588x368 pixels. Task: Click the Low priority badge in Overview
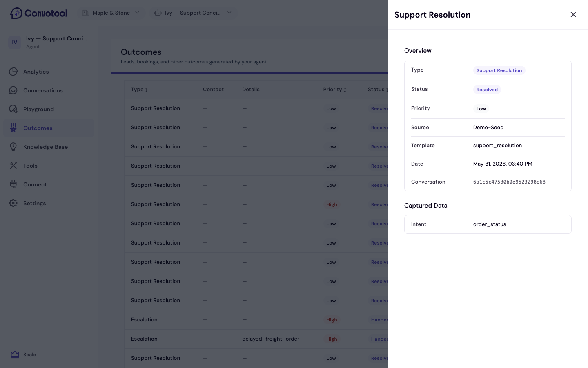click(481, 109)
